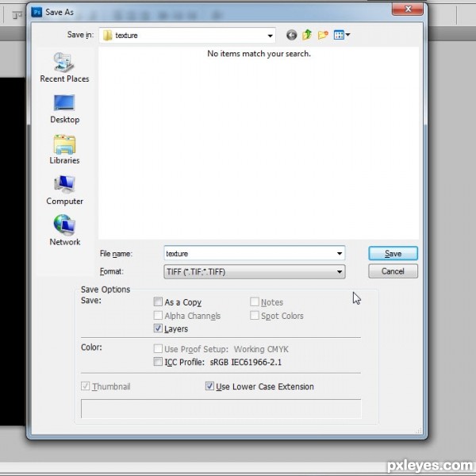Open the Format TIFF dropdown
476x476 pixels.
point(255,271)
